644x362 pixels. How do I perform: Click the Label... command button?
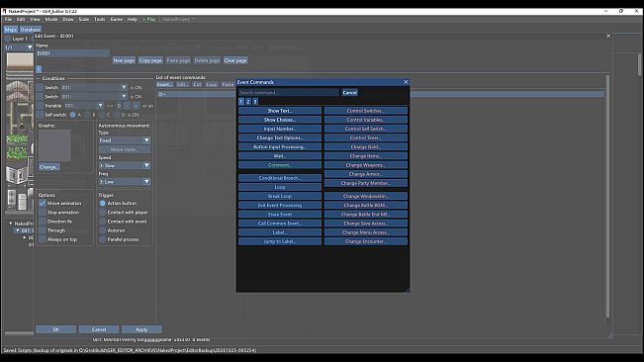tap(280, 232)
